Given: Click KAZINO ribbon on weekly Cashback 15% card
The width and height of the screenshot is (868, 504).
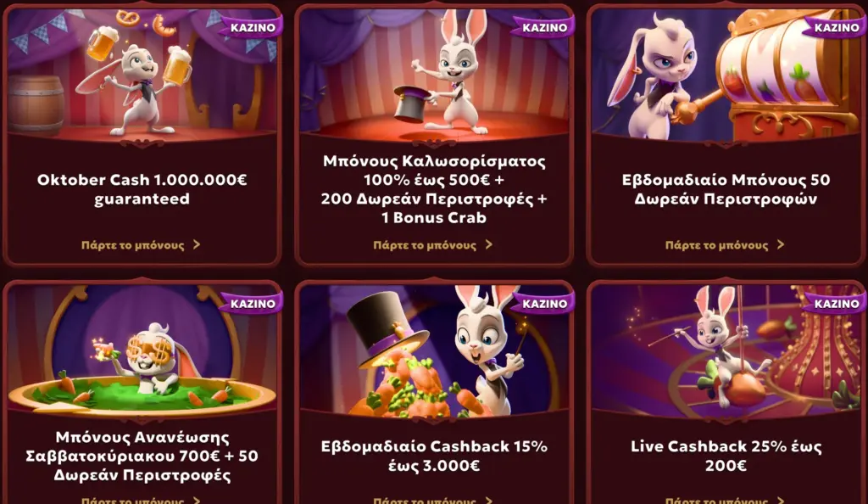Looking at the screenshot, I should (545, 304).
